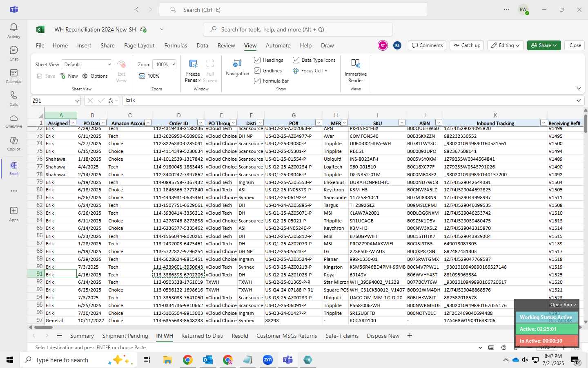Select the column K header
This screenshot has width=588, height=368.
(x=495, y=115)
